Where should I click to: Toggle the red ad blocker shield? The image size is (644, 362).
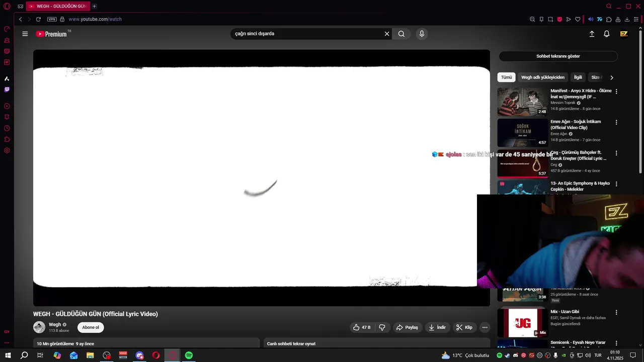tap(559, 19)
